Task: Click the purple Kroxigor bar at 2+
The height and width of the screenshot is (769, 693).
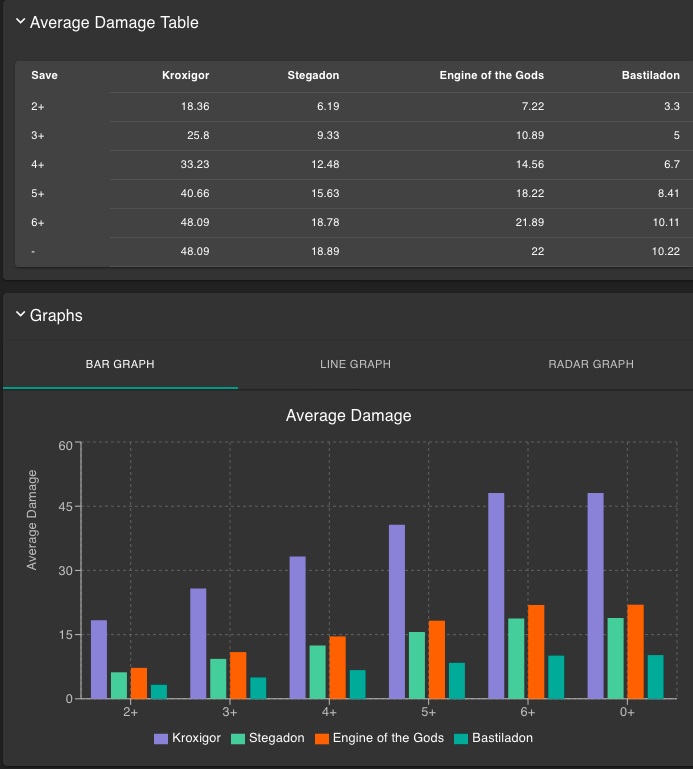Action: coord(99,659)
